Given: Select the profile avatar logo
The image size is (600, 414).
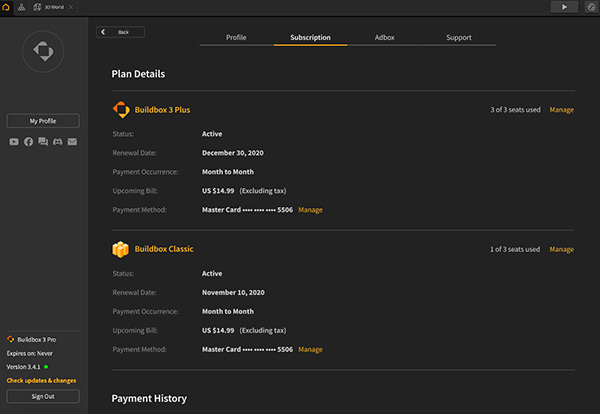Looking at the screenshot, I should tap(43, 51).
